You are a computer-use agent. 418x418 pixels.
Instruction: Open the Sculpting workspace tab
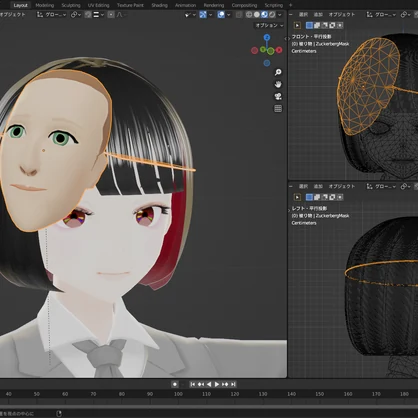click(71, 5)
